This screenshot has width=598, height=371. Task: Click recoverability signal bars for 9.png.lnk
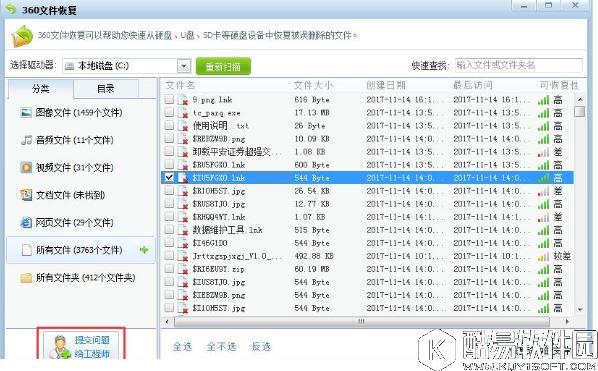tap(543, 100)
